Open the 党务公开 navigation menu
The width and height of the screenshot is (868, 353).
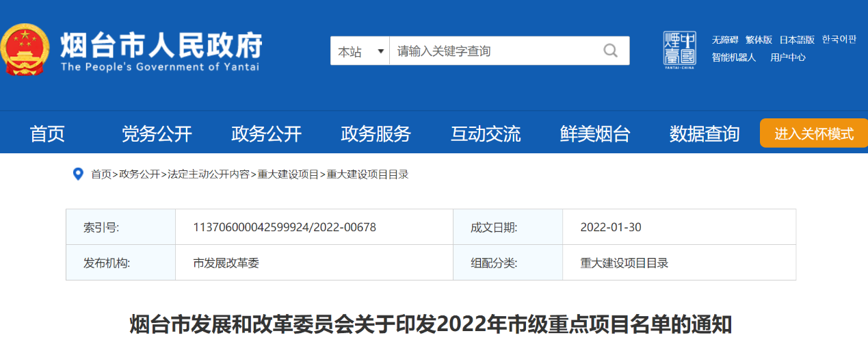point(157,134)
